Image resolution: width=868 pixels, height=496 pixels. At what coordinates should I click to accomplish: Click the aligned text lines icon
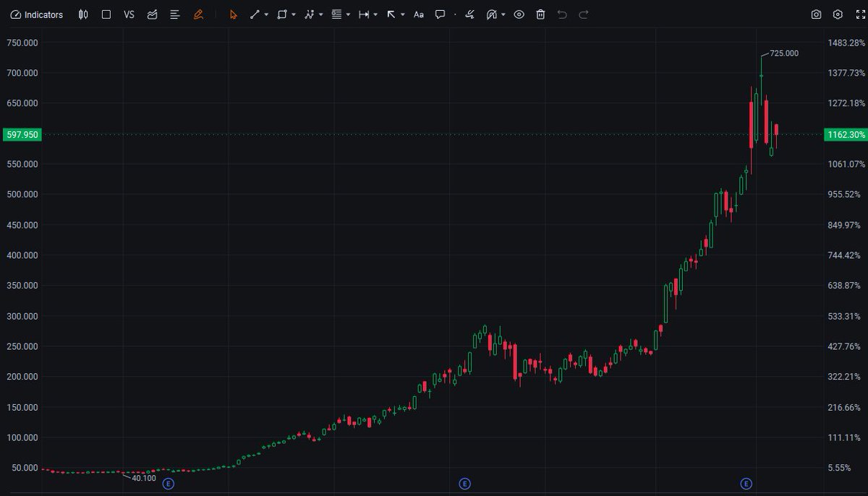pyautogui.click(x=175, y=14)
